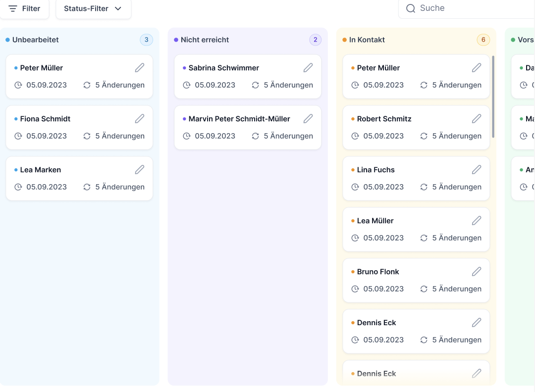
Task: Edit the Lea Marken card
Action: [140, 170]
